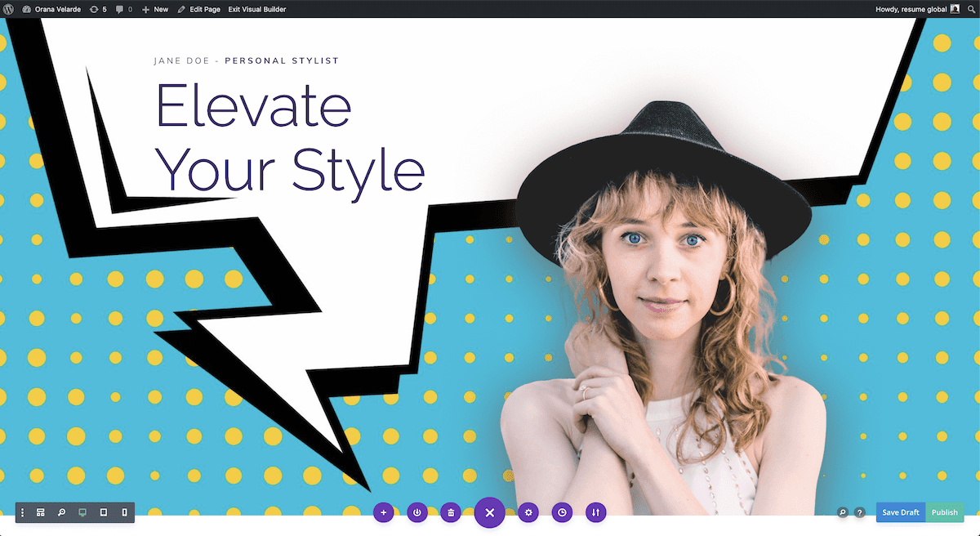The image size is (980, 536).
Task: Click the search magnifier near Save Draft
Action: 842,512
